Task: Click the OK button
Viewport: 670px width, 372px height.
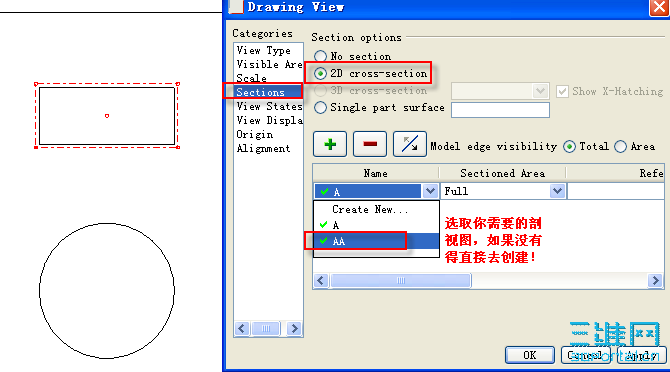Action: pyautogui.click(x=530, y=355)
